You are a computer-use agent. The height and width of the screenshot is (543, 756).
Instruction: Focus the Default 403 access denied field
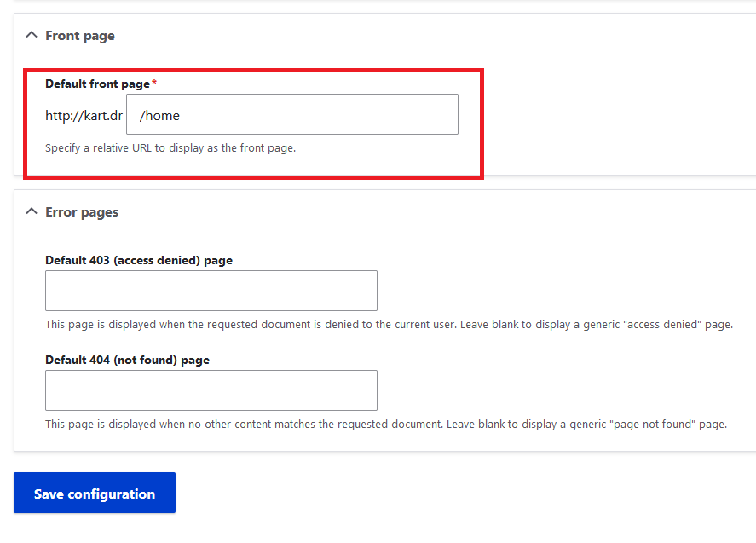tap(211, 291)
